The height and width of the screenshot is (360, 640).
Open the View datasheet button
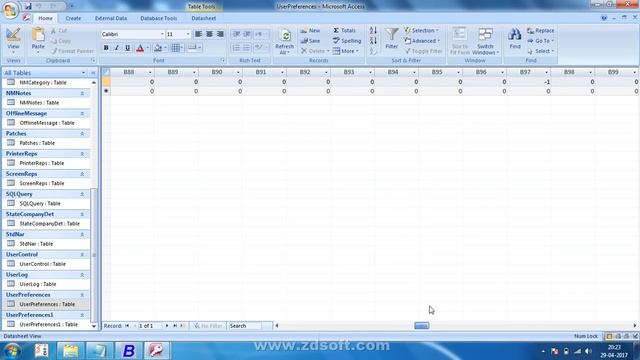tap(13, 40)
